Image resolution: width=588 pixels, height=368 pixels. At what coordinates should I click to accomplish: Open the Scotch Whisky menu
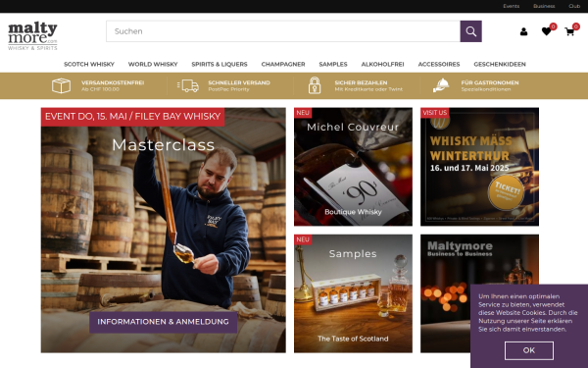click(x=89, y=64)
